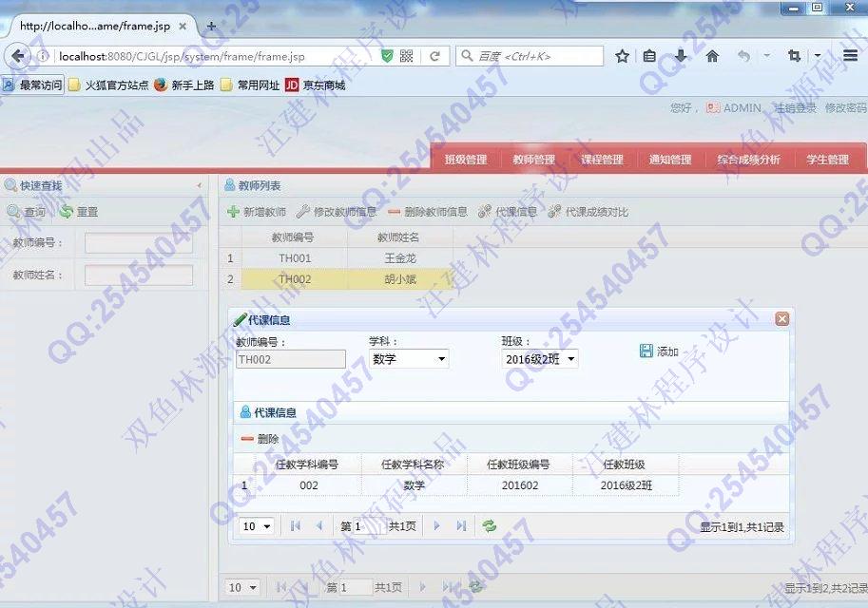Open the dropdown arrow next to undo icon
The height and width of the screenshot is (608, 868).
766,55
